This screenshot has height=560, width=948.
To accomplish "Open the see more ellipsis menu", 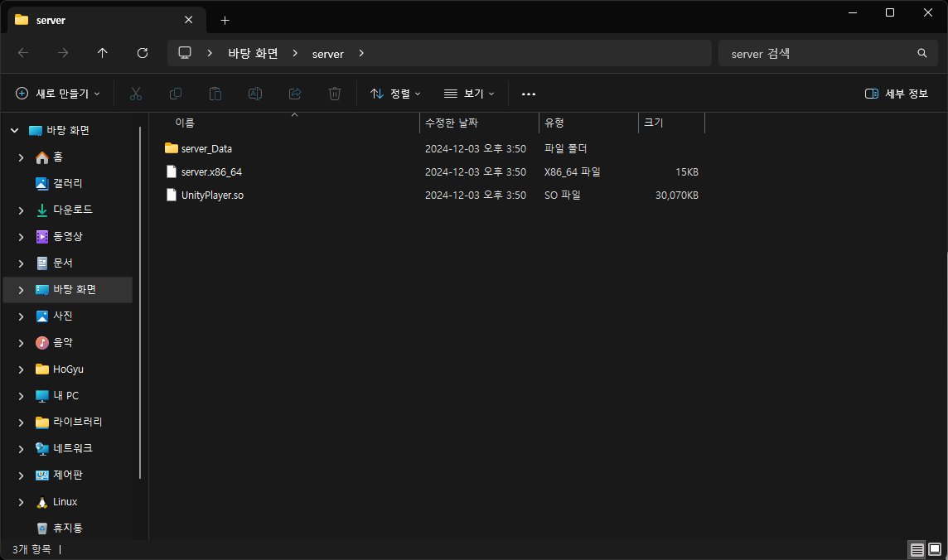I will [529, 94].
